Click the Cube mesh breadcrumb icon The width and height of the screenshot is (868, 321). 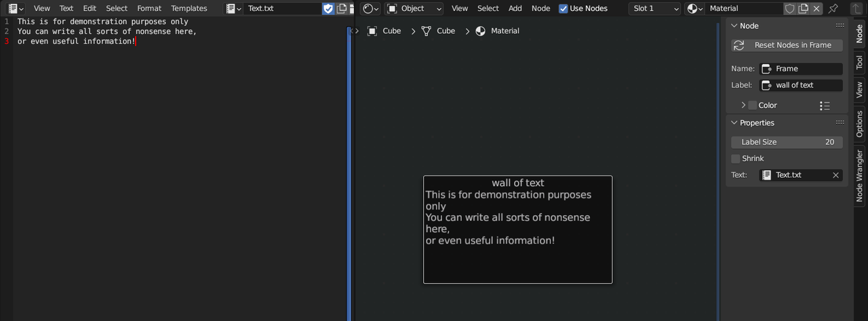(427, 31)
